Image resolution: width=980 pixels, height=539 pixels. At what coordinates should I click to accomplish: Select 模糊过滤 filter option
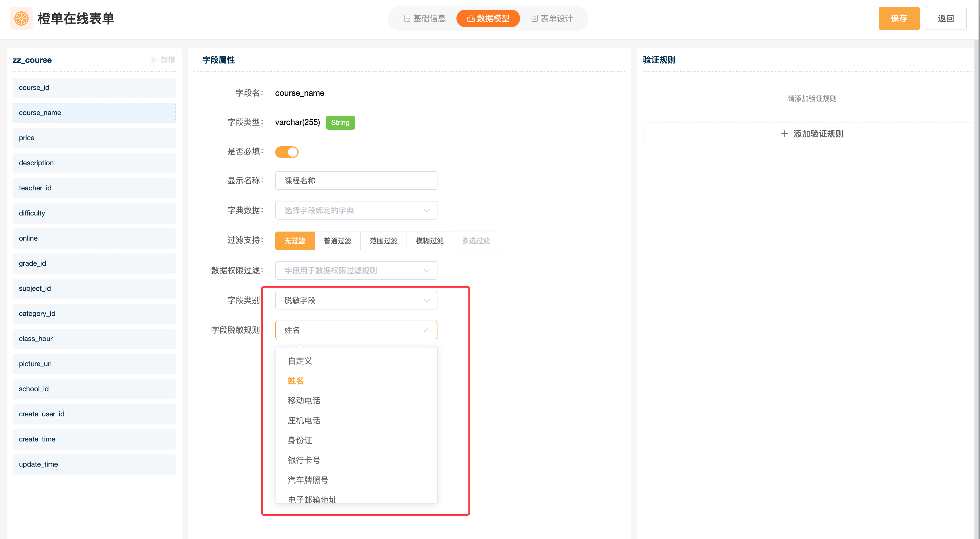[430, 241]
